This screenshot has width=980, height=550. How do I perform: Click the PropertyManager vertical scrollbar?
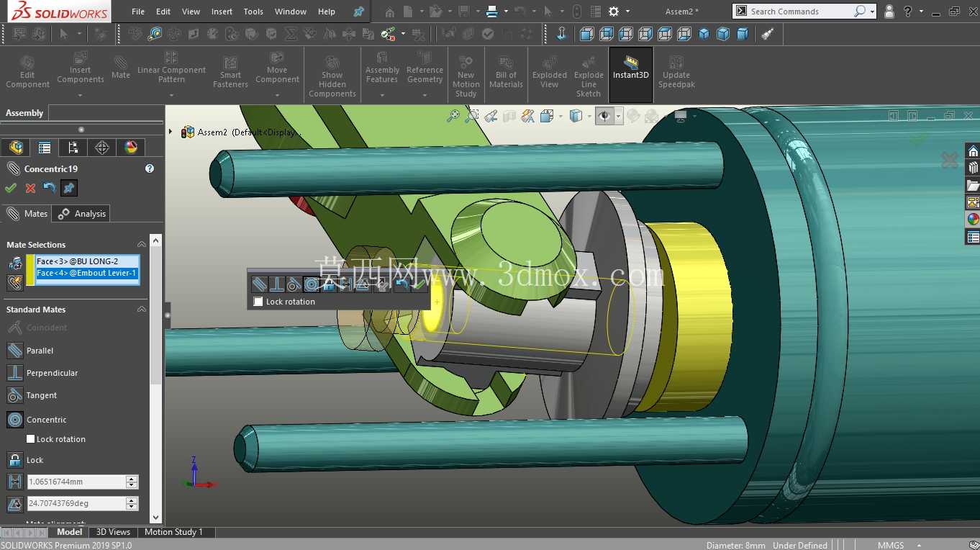155,378
